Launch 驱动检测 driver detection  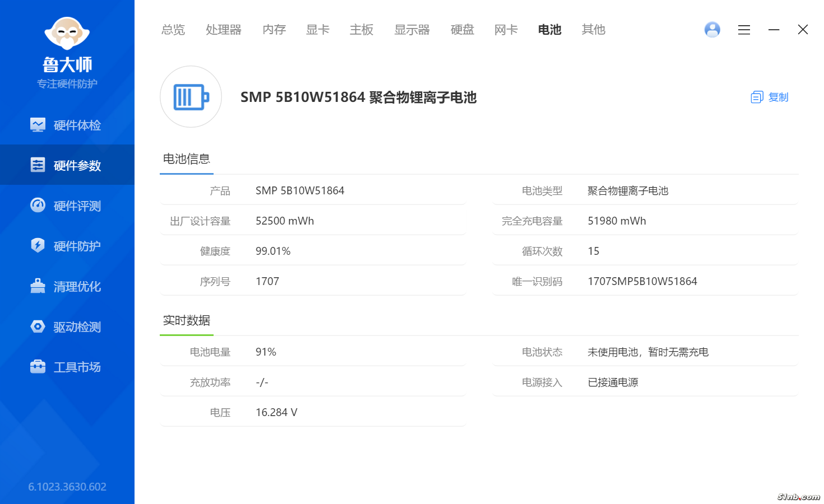[x=77, y=326]
